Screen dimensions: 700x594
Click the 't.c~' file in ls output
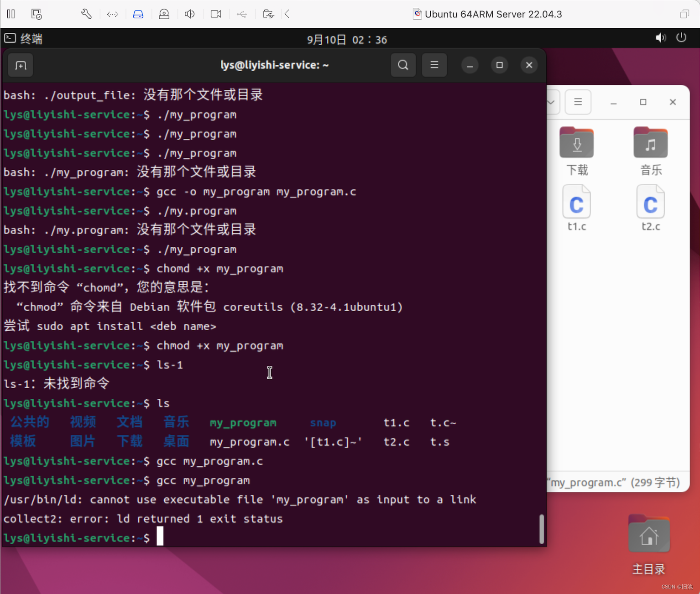tap(443, 423)
